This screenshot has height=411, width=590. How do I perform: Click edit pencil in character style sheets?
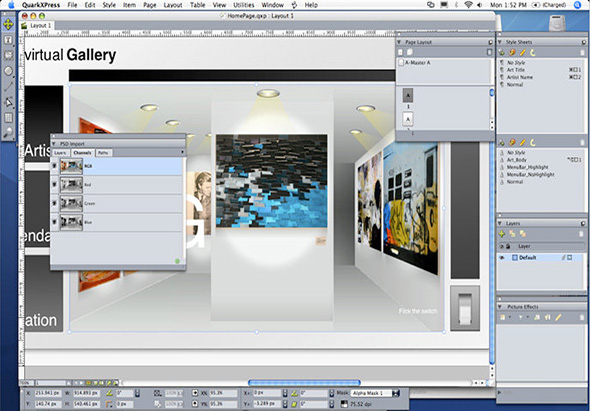click(x=523, y=143)
